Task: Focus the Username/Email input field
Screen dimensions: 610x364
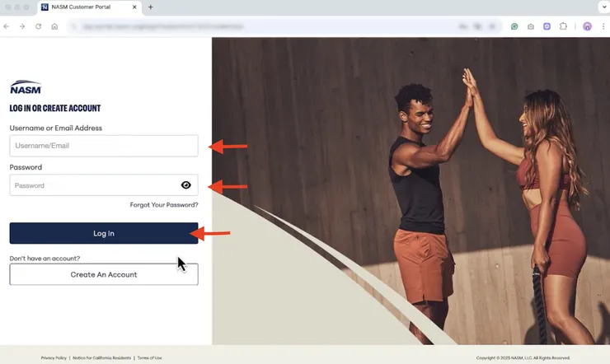Action: coord(104,146)
